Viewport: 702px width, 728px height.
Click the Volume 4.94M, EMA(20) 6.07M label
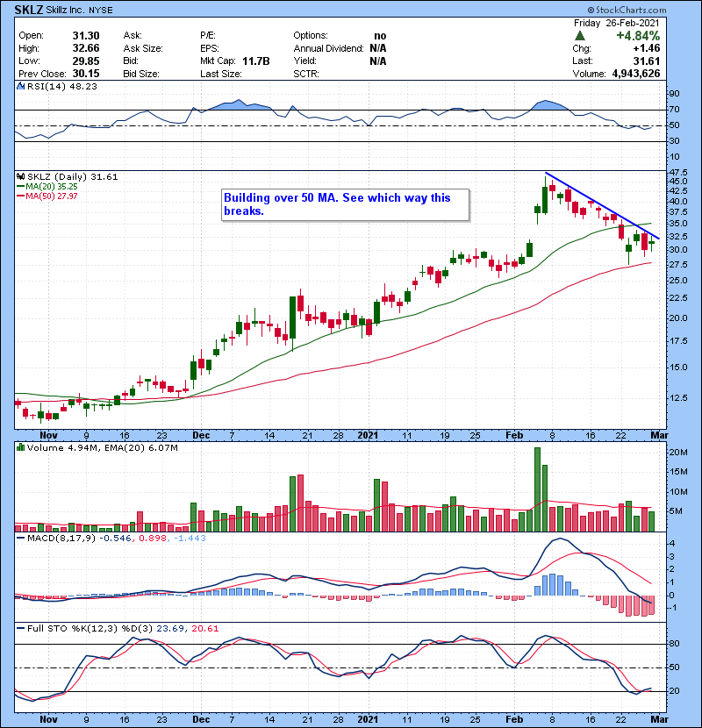pyautogui.click(x=102, y=447)
